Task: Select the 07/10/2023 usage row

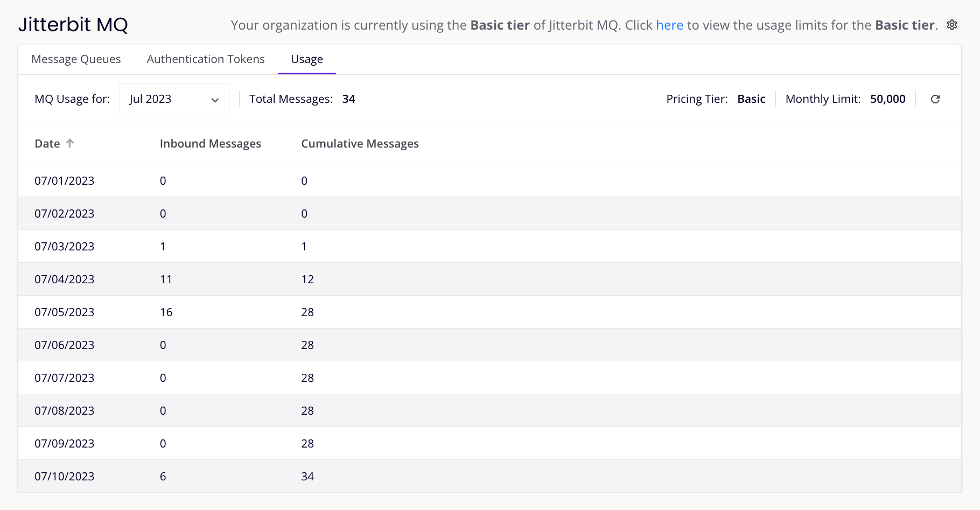Action: click(x=489, y=477)
